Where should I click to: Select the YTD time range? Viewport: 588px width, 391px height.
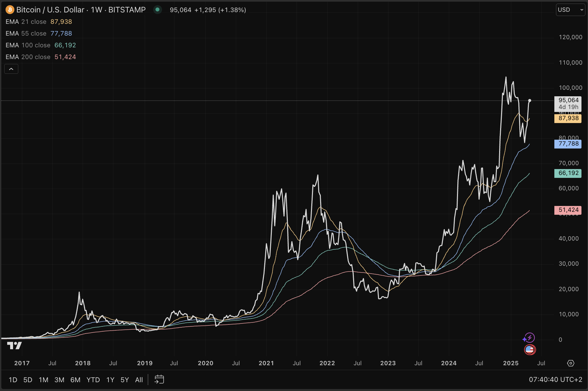pyautogui.click(x=93, y=380)
